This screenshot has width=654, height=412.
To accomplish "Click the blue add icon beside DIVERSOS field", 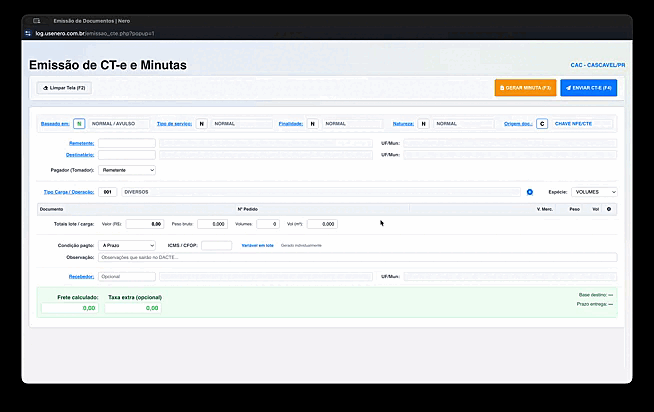I will coord(530,191).
